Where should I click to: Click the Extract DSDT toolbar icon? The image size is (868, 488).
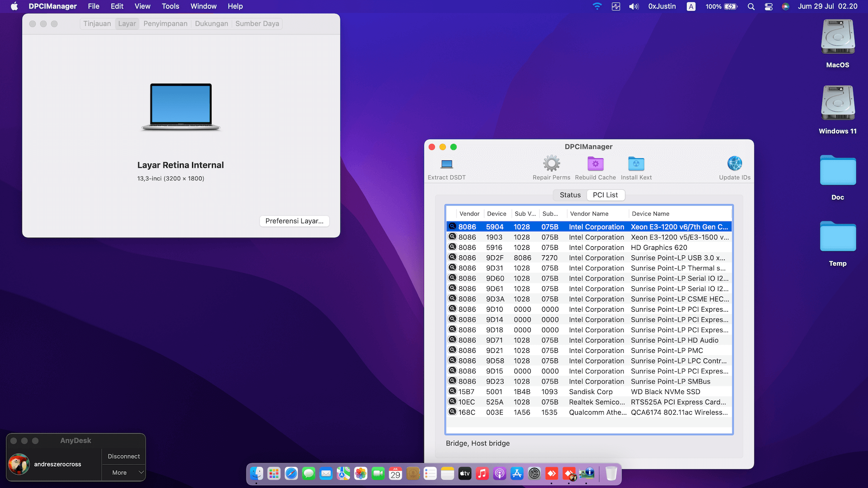tap(447, 164)
